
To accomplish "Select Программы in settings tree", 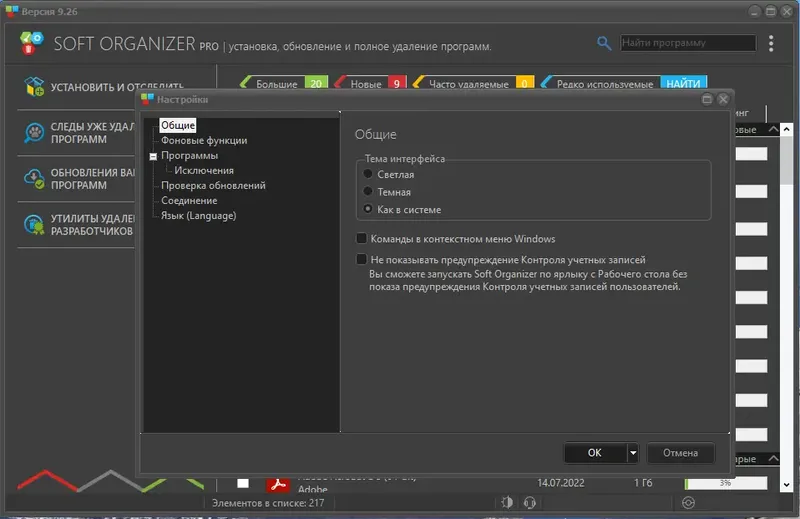I will [x=189, y=155].
